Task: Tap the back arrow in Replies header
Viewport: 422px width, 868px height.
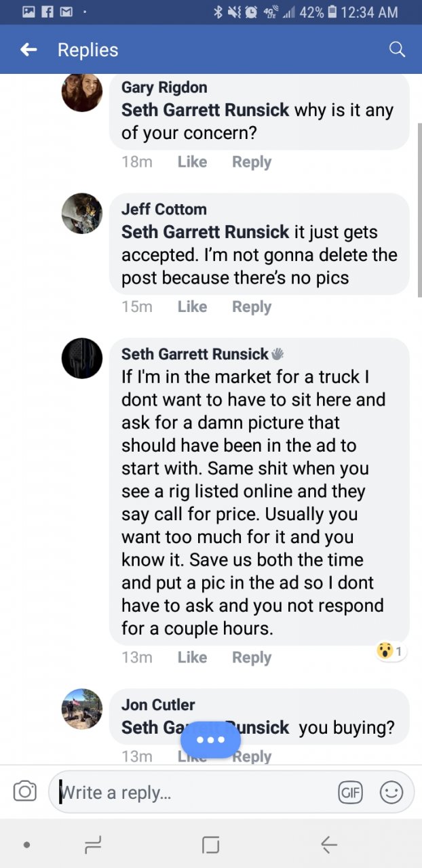Action: tap(28, 50)
